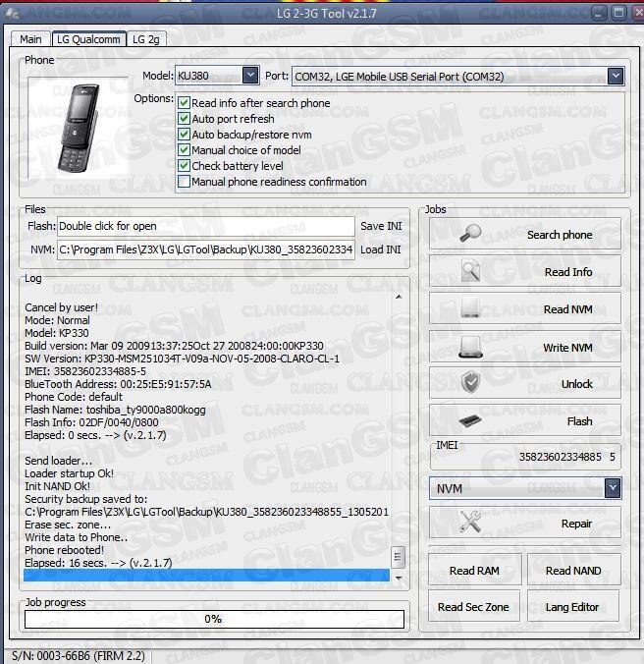Click the Write NVM button label
This screenshot has height=664, width=644.
tap(567, 348)
